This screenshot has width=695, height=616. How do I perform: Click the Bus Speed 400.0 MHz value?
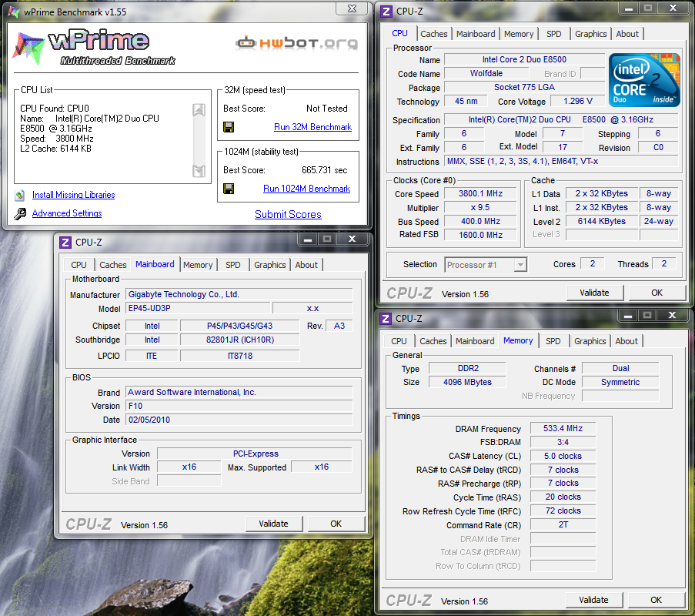click(480, 221)
